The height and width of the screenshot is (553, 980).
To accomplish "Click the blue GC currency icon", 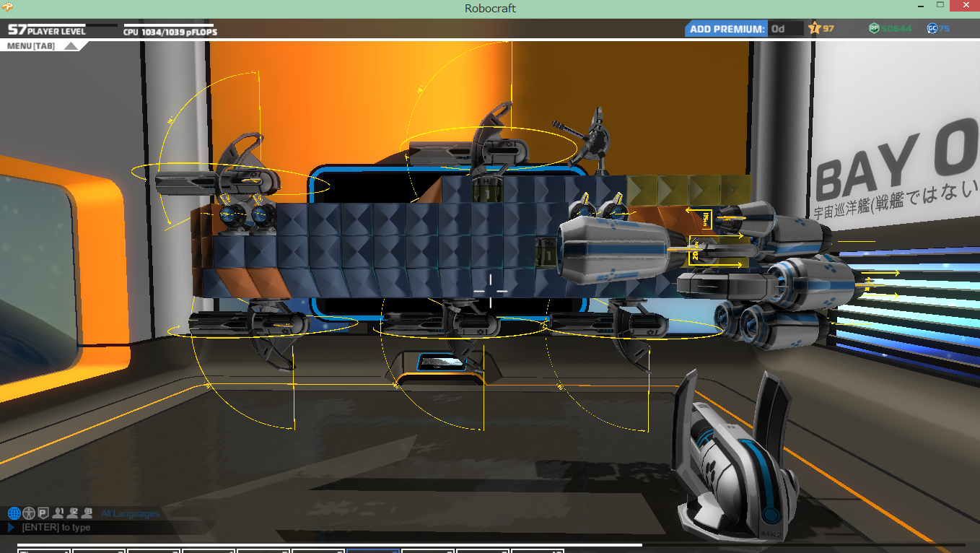I will click(x=932, y=29).
